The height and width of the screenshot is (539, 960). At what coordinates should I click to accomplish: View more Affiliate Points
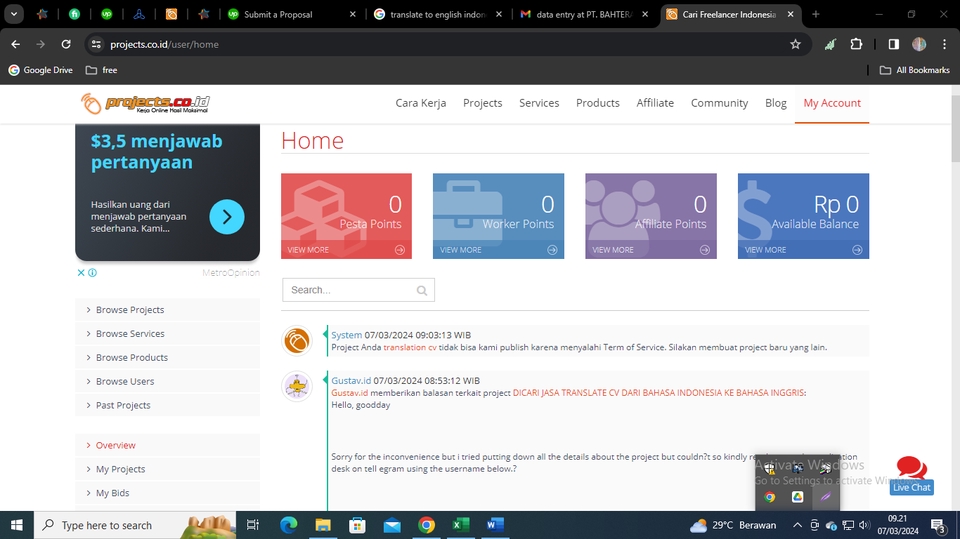(651, 250)
